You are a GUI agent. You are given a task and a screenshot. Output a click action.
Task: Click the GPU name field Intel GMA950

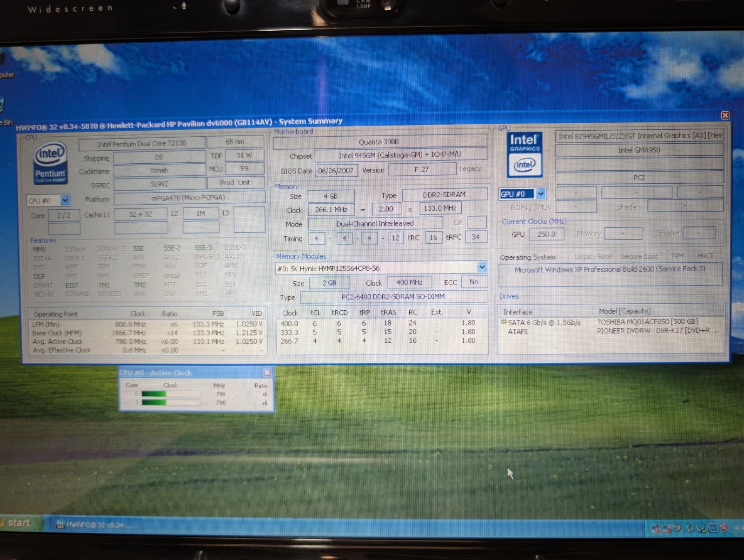(639, 150)
